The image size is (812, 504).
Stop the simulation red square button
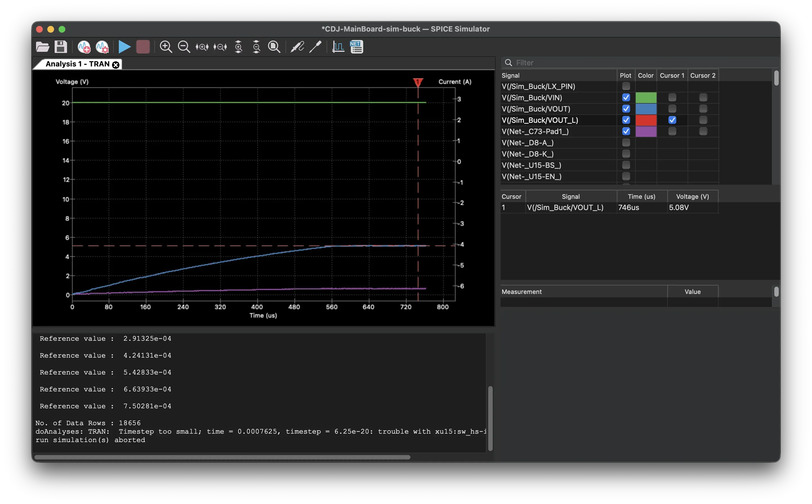tap(143, 47)
